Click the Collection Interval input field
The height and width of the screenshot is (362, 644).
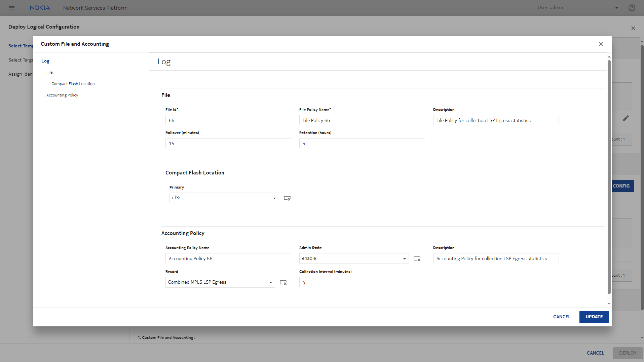[362, 282]
